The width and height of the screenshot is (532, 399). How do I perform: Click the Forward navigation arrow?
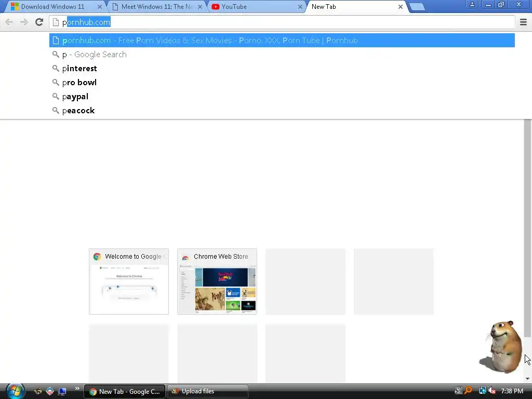click(24, 22)
